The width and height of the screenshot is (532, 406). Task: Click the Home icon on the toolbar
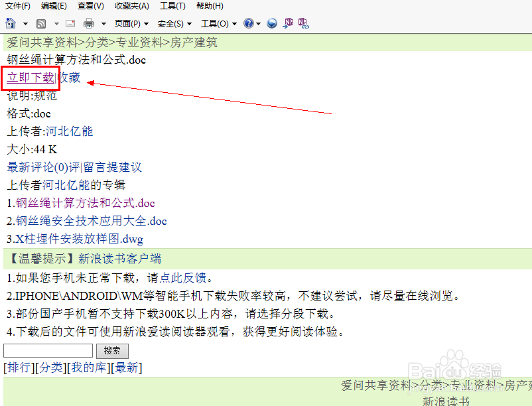click(12, 23)
